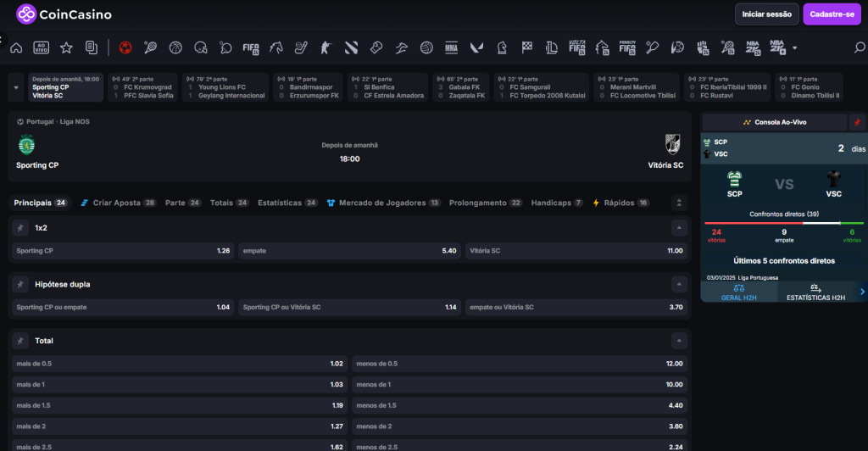Open the SI Benfica live match card
This screenshot has height=451, width=868.
point(387,87)
